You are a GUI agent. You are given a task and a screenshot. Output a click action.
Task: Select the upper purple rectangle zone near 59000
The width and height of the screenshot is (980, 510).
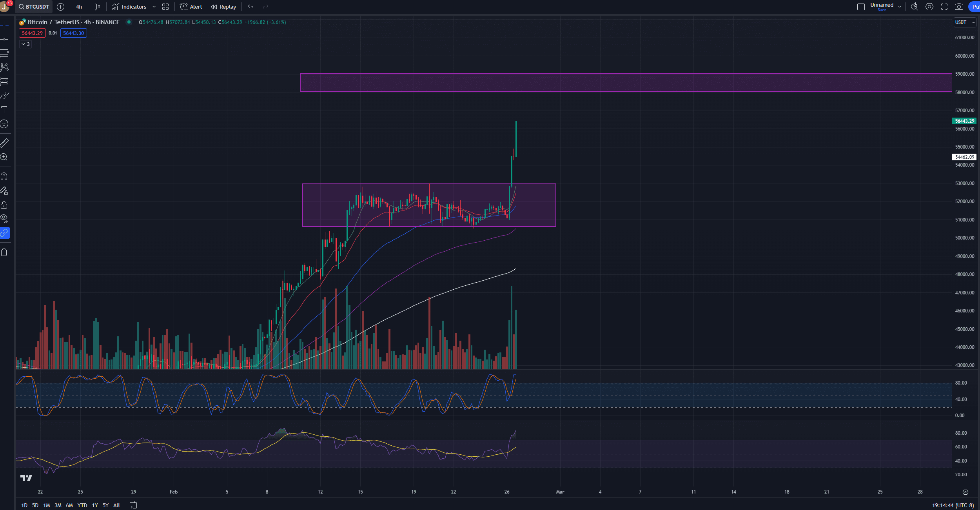[x=626, y=82]
